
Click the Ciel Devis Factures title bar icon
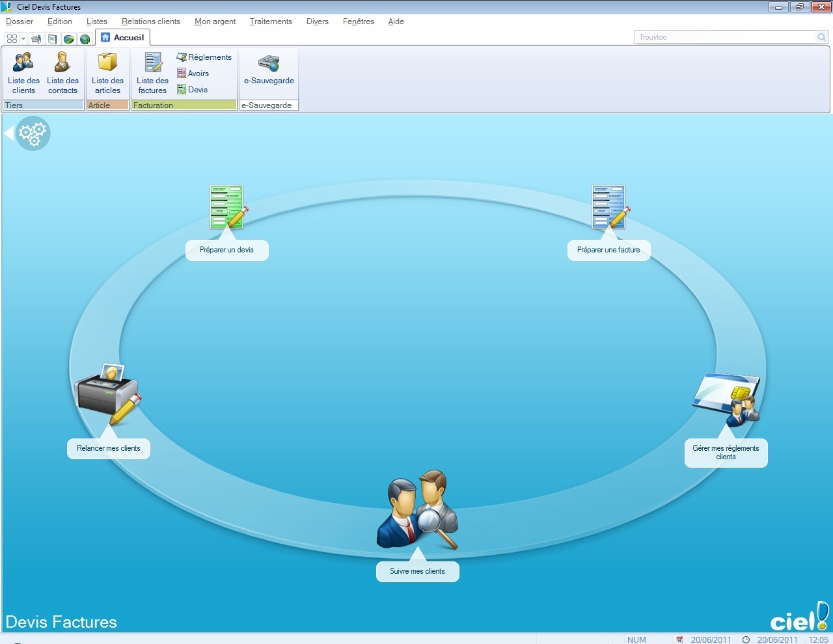point(7,7)
